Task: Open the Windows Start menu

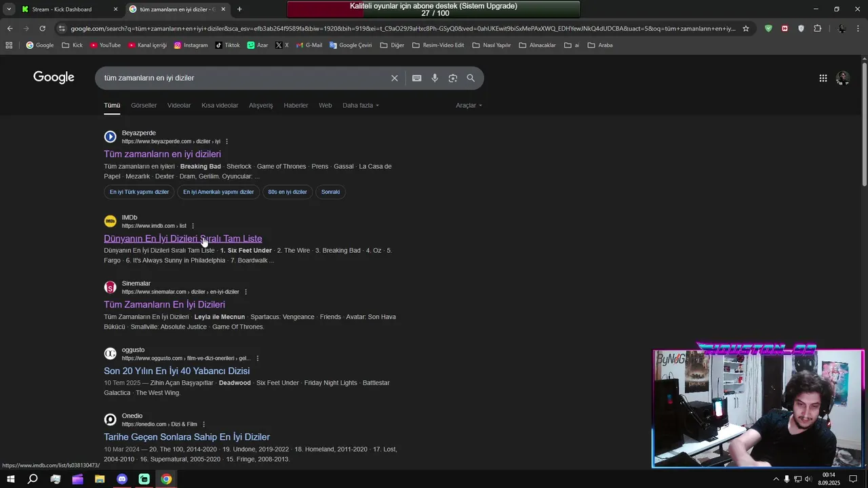Action: (10, 479)
